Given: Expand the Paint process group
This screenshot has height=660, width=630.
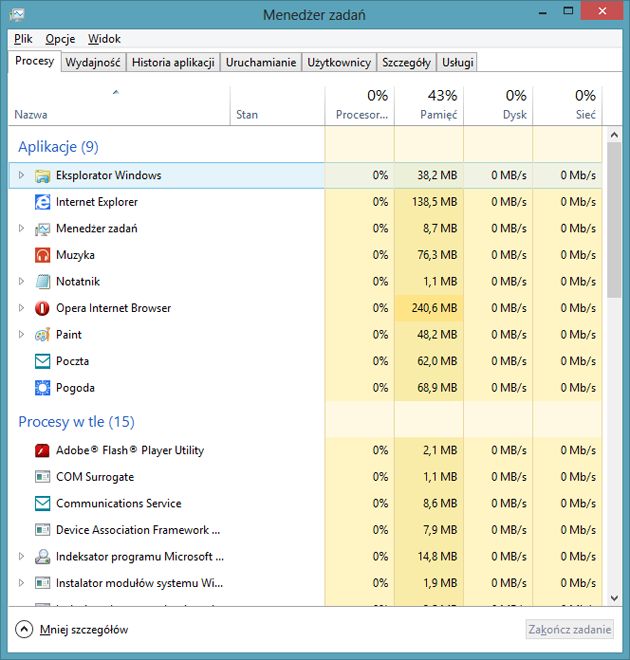Looking at the screenshot, I should tap(21, 334).
